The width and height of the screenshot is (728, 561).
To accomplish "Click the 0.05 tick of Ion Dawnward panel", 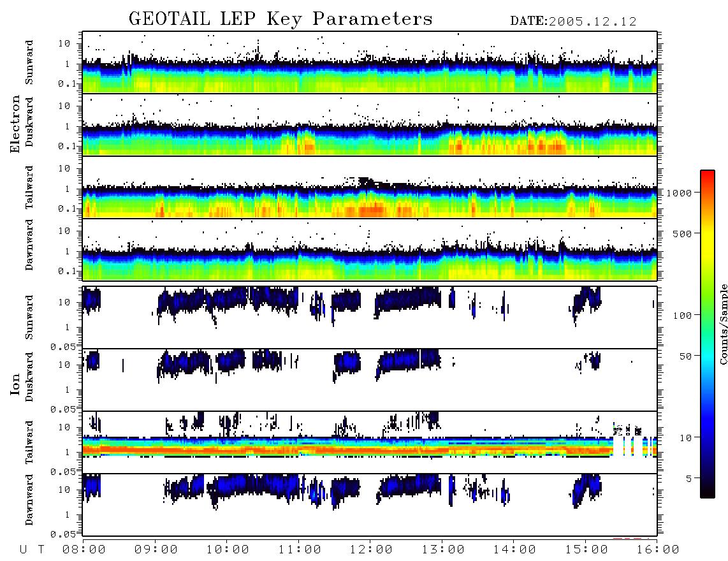I will 62,534.
